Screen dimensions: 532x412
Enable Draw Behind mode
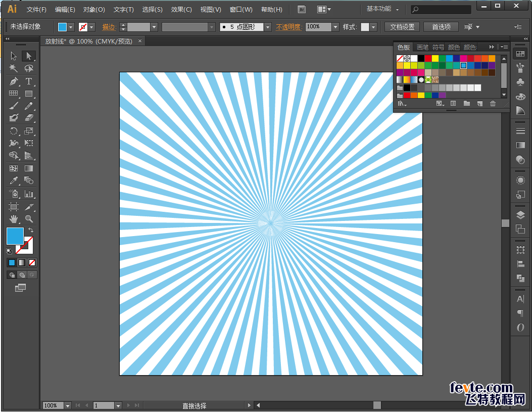tap(22, 275)
